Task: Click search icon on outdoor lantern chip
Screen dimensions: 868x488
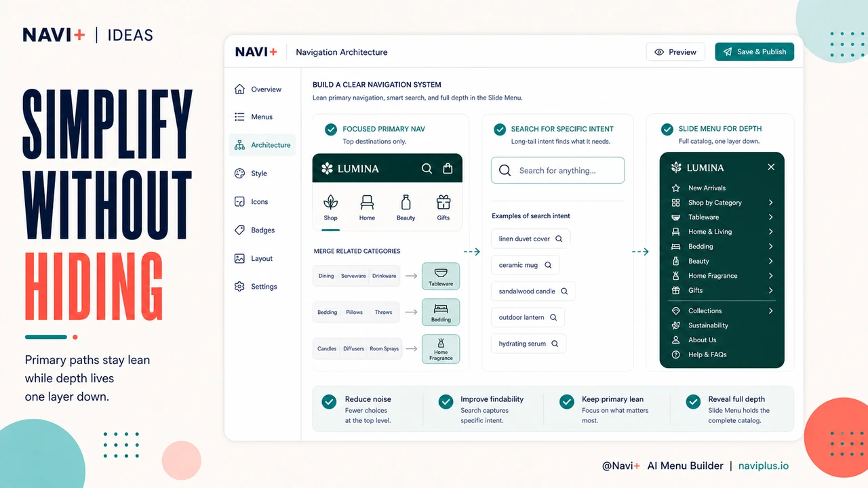Action: pyautogui.click(x=553, y=318)
